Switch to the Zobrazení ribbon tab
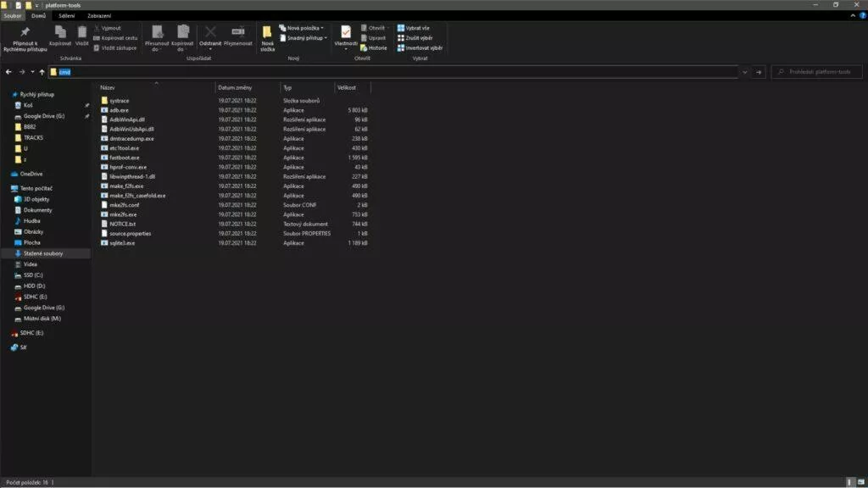Image resolution: width=868 pixels, height=488 pixels. 99,15
